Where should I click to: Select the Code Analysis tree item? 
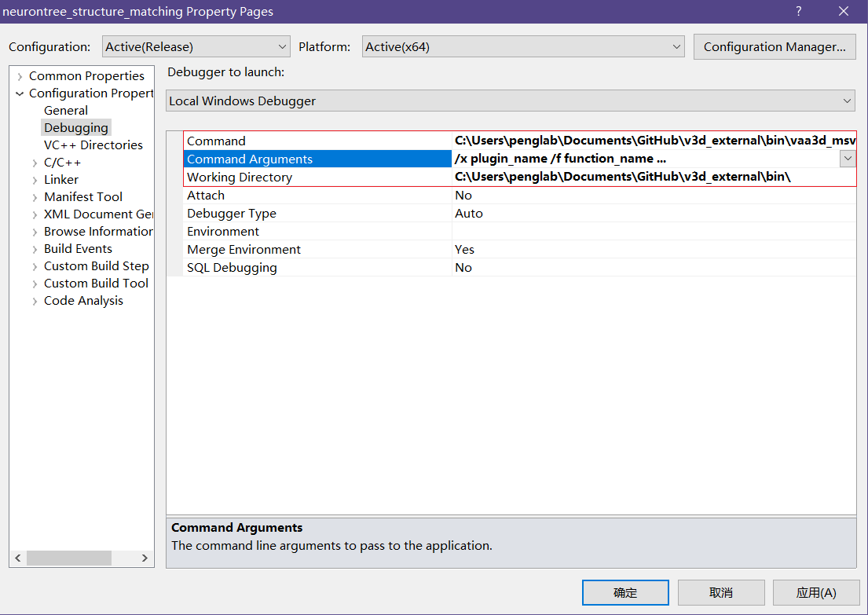(x=83, y=301)
